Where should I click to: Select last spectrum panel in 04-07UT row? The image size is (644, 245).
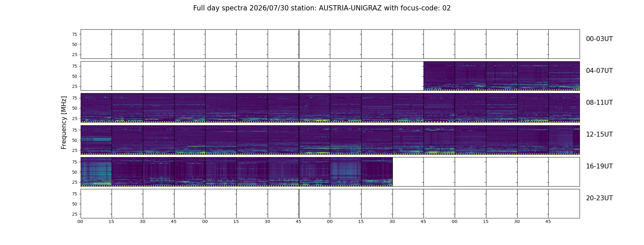(x=564, y=76)
